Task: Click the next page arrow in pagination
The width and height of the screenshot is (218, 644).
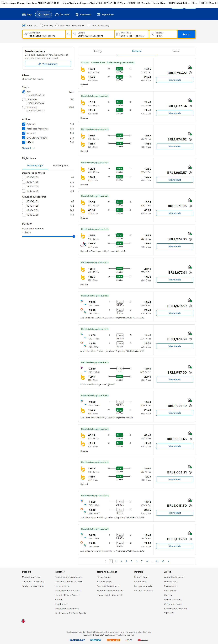Action: (168, 561)
